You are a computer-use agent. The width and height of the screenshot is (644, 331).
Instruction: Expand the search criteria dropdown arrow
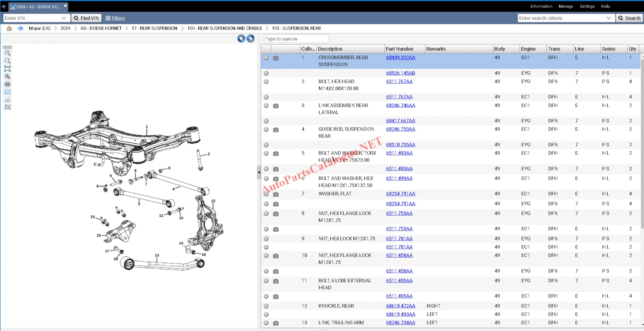tap(609, 18)
